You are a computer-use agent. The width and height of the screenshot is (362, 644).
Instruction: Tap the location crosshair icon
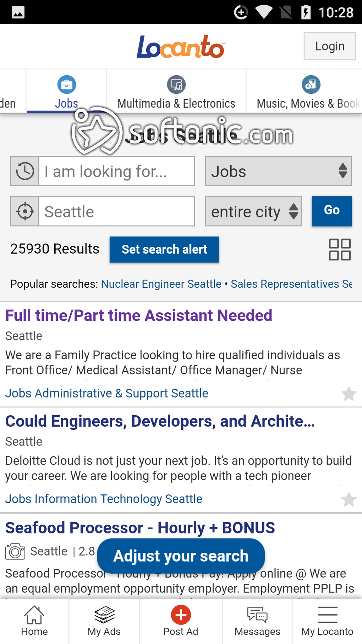(x=25, y=212)
